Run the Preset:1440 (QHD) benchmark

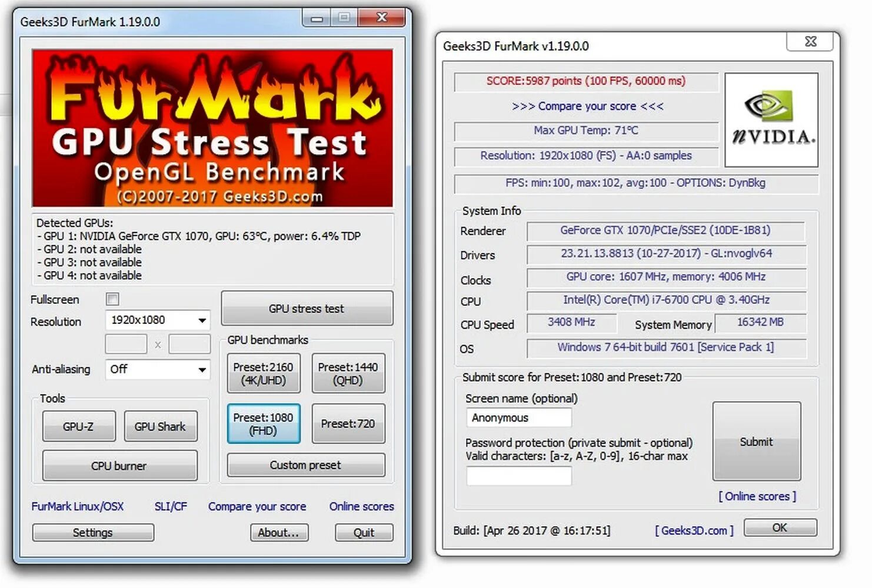[x=348, y=373]
